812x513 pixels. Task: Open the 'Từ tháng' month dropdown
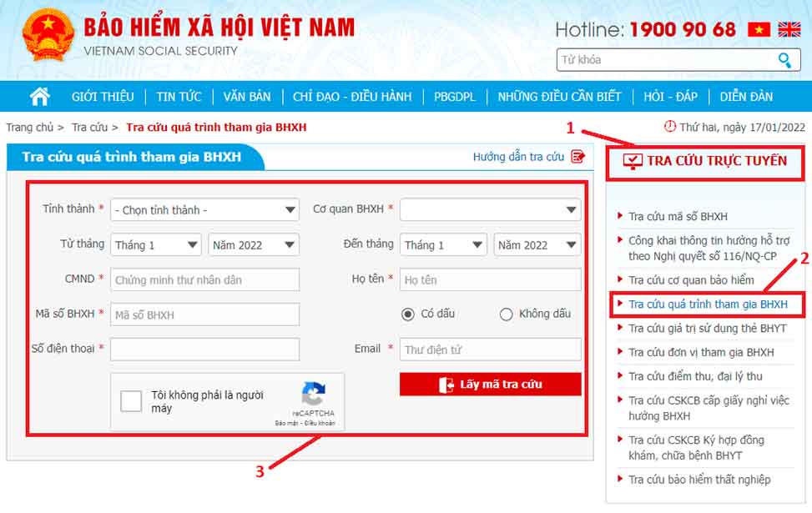pyautogui.click(x=155, y=245)
